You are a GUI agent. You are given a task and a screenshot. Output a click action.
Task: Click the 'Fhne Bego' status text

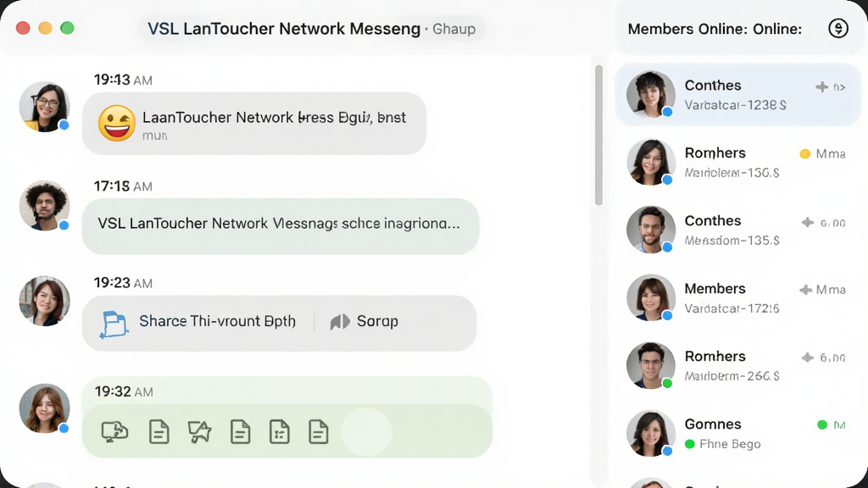coord(730,444)
